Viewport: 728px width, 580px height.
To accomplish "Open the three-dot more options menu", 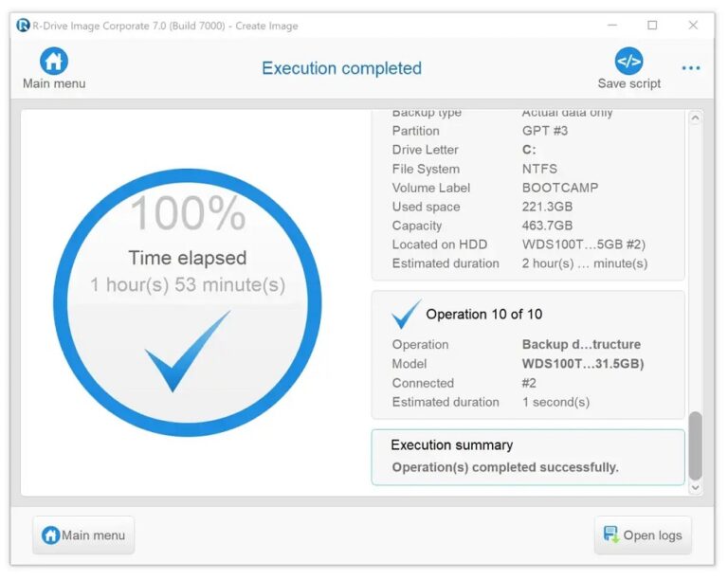I will [x=691, y=68].
